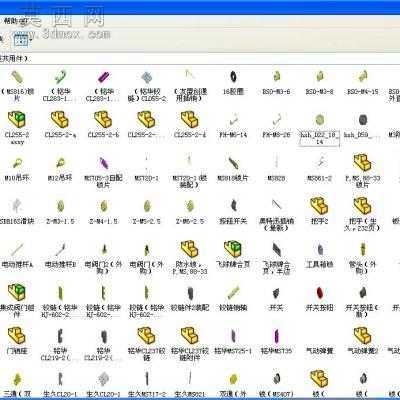
Task: Click the folder path address field
Action: point(200,58)
